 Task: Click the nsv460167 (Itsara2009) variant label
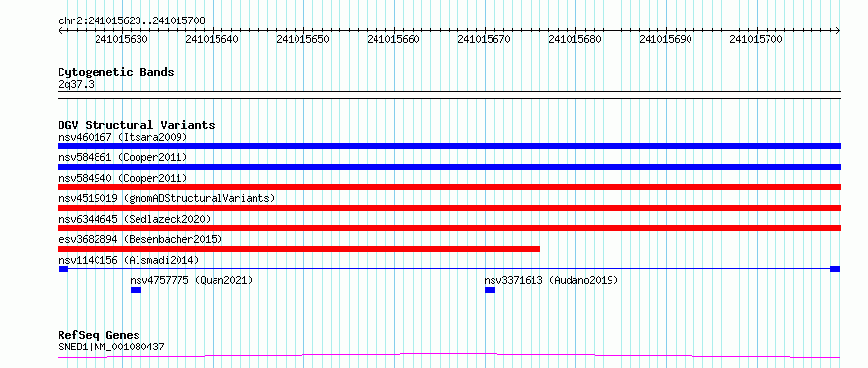[123, 137]
